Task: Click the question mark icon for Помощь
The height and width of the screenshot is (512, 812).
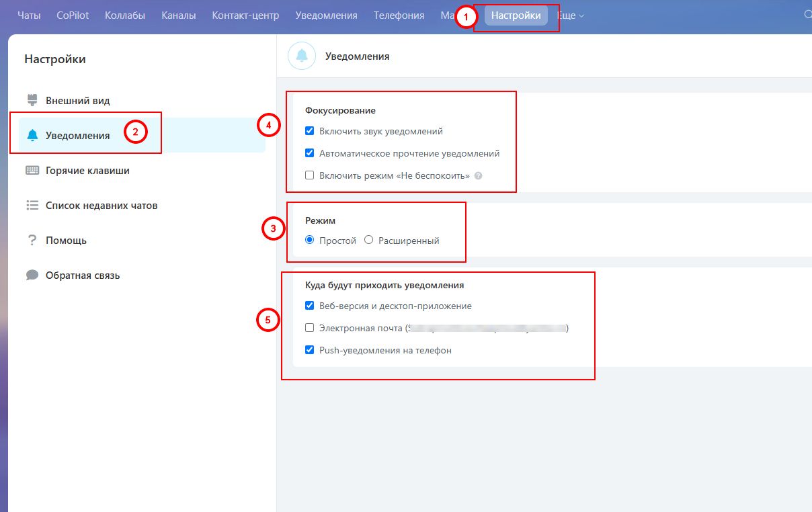Action: pyautogui.click(x=32, y=241)
